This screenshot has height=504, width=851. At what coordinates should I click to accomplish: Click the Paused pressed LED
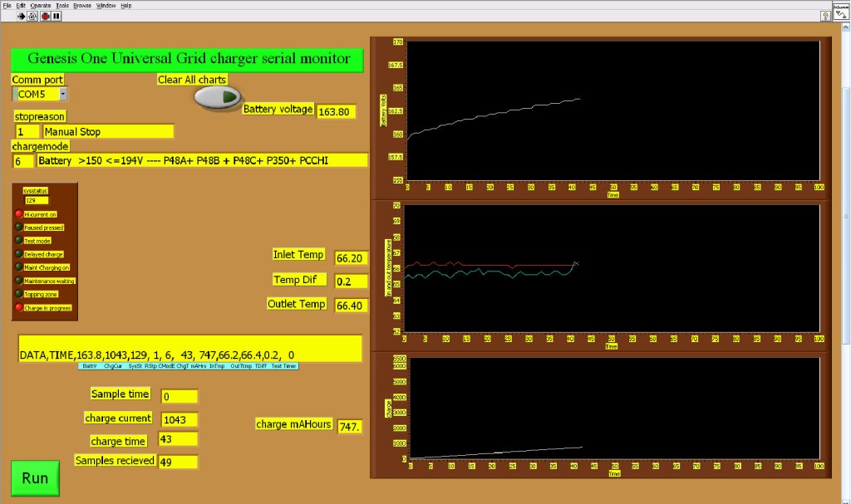pyautogui.click(x=19, y=227)
